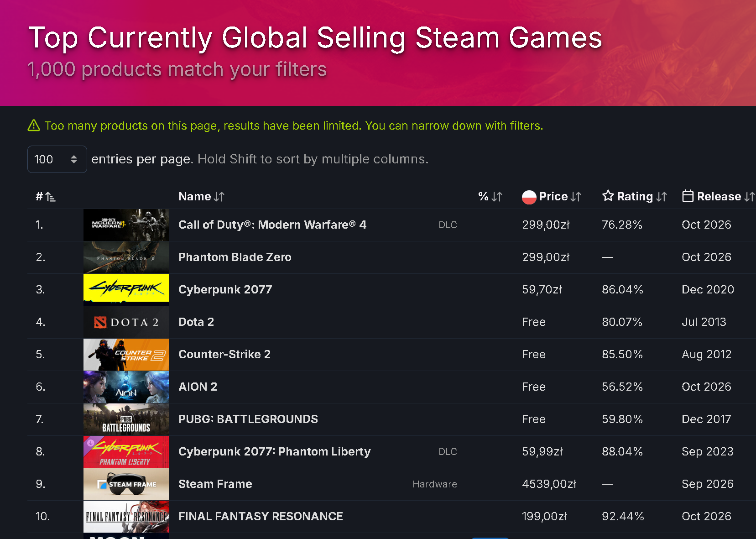Click the AION 2 thumbnail
The image size is (756, 539).
pos(126,387)
